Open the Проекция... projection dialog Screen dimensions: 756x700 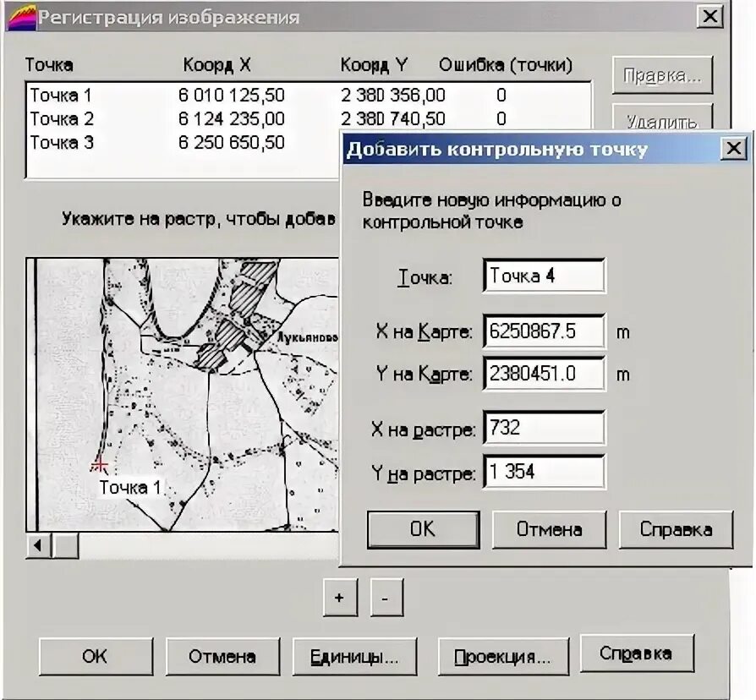(x=503, y=657)
